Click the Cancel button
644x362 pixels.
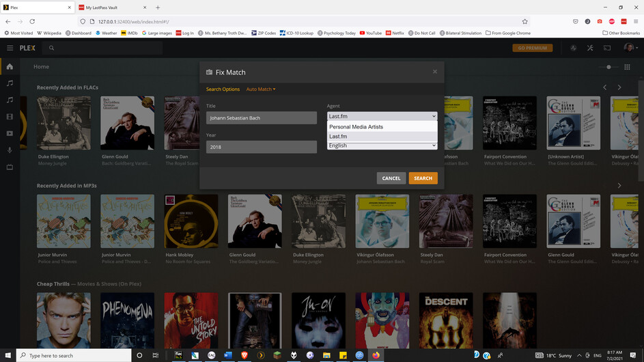pyautogui.click(x=391, y=178)
